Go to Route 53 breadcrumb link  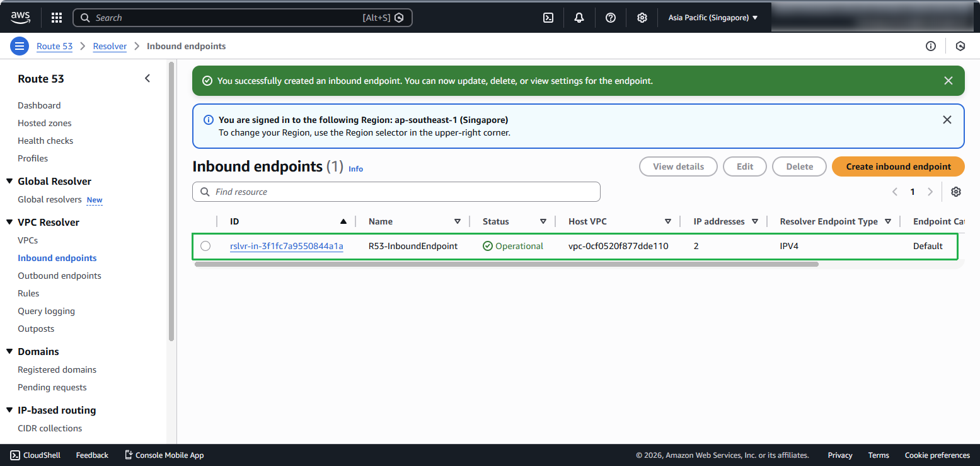click(55, 46)
